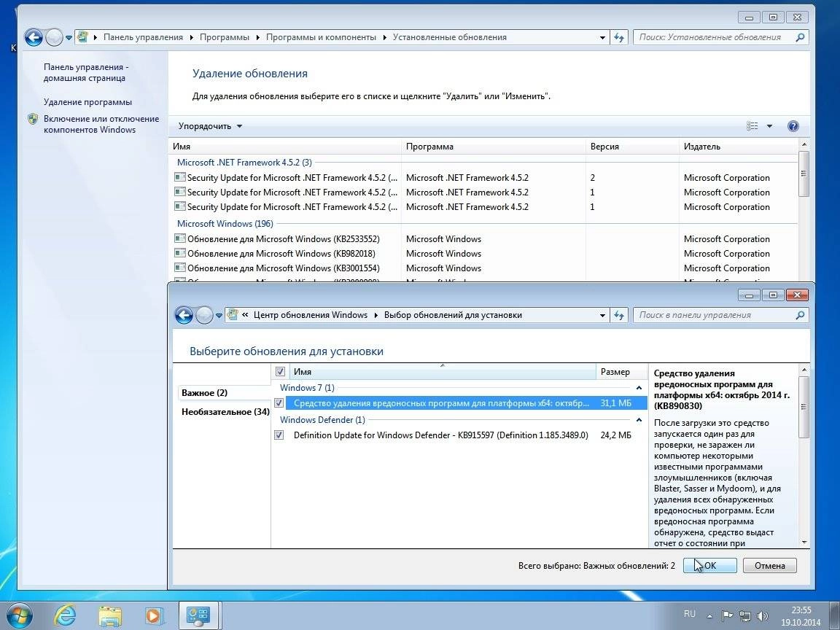Collapse the Windows 7 (1) group

pyautogui.click(x=639, y=388)
